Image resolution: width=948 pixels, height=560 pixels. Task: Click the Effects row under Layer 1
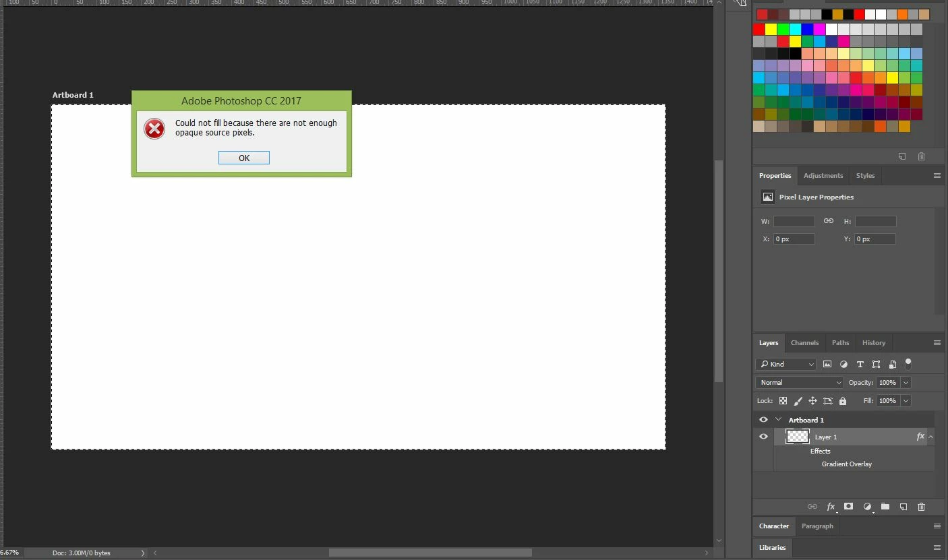click(x=821, y=452)
